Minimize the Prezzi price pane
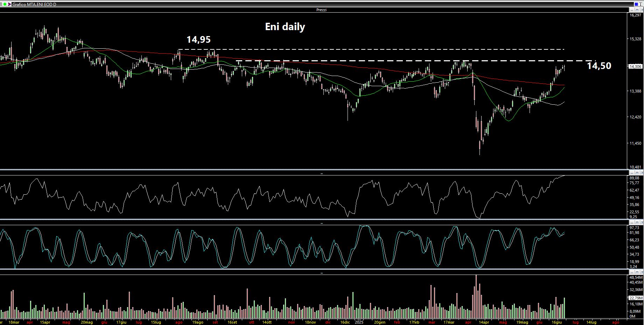The height and width of the screenshot is (325, 644). (632, 10)
